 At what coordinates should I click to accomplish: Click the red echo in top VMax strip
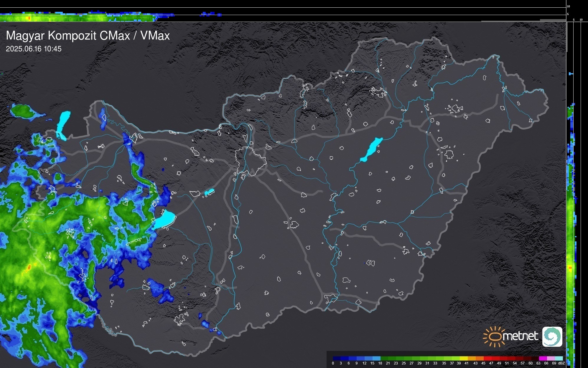tap(29, 18)
